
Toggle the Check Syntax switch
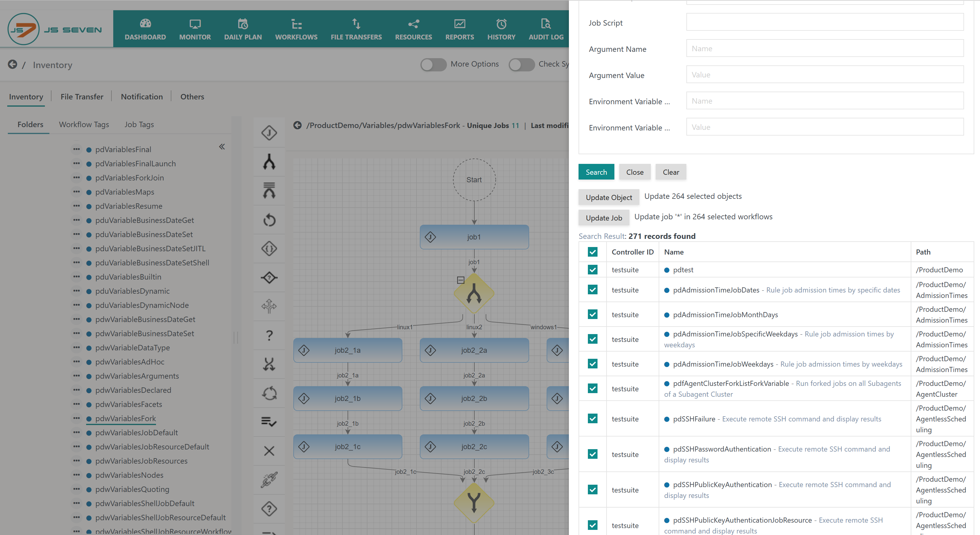point(522,64)
